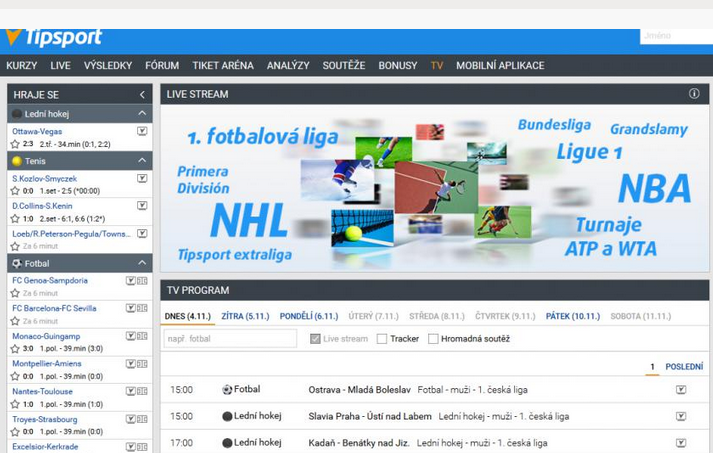
Task: Click the stream icon for Slavia Praha row
Action: pos(681,417)
